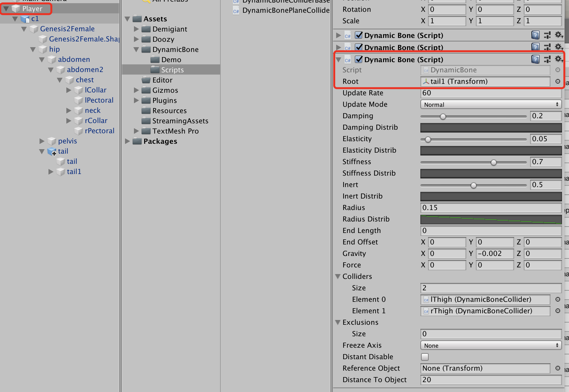Click the prefab cube icon next to tail in hierarchy
This screenshot has height=392, width=569.
pyautogui.click(x=52, y=151)
